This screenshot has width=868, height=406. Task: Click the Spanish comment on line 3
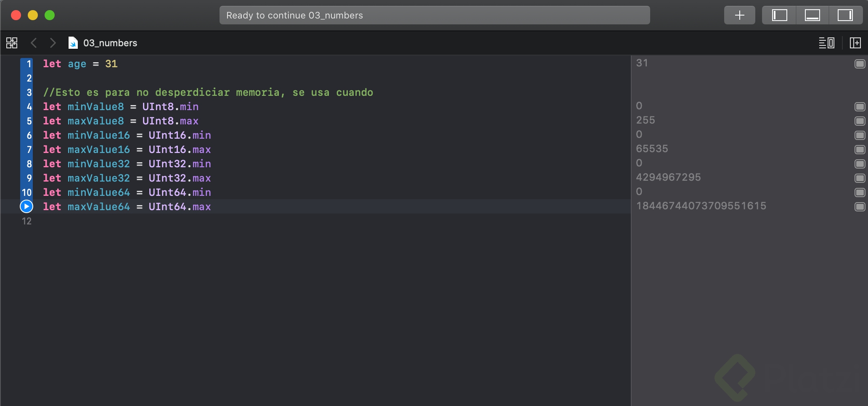(208, 92)
